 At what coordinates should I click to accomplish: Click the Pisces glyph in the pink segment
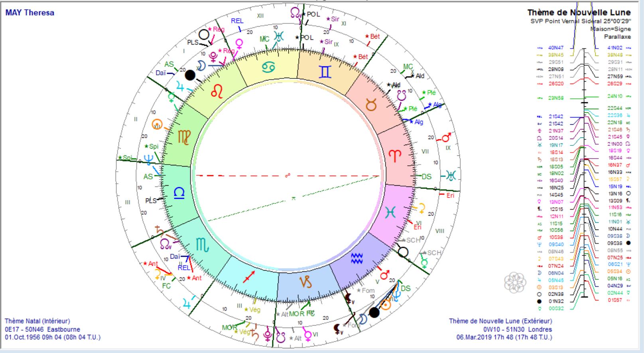pyautogui.click(x=390, y=212)
